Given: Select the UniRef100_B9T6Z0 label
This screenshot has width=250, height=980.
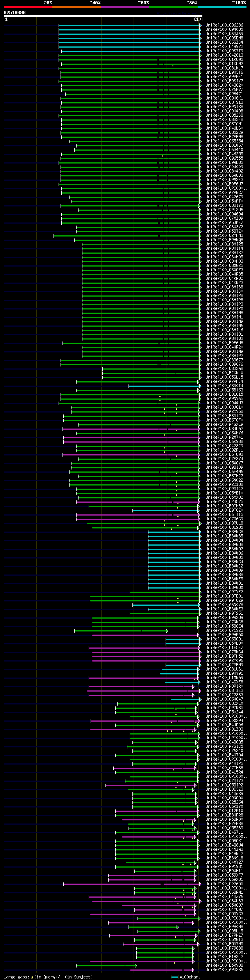Looking at the screenshot, I should (x=224, y=510).
